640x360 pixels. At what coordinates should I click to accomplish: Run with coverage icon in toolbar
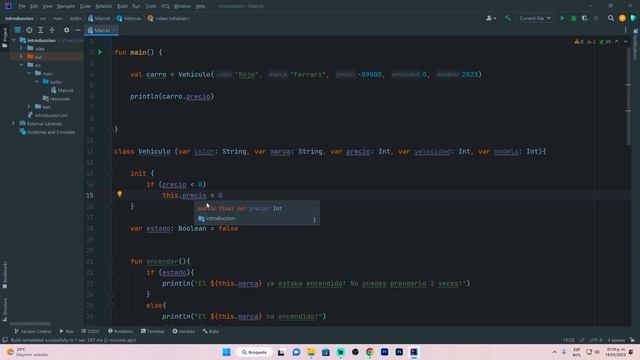coord(584,18)
